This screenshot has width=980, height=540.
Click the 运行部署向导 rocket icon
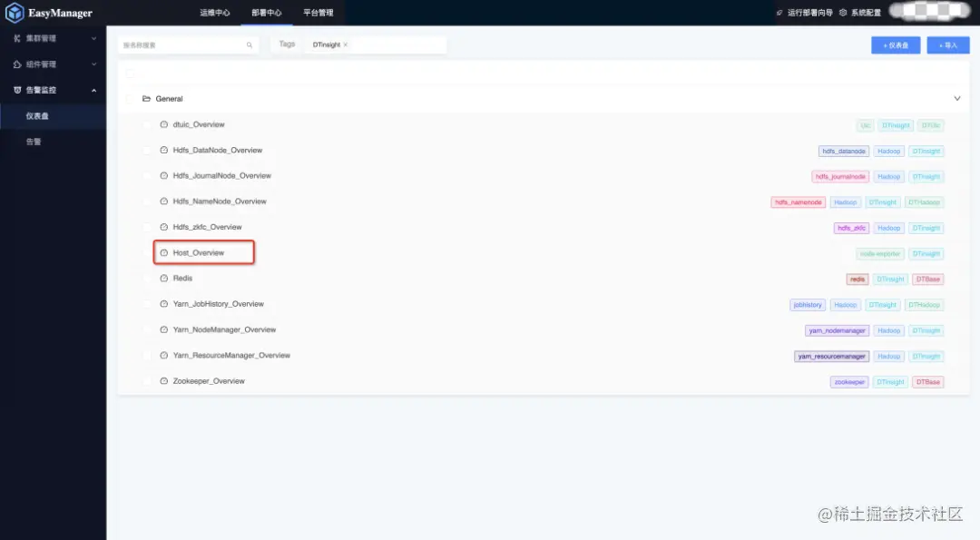click(779, 13)
